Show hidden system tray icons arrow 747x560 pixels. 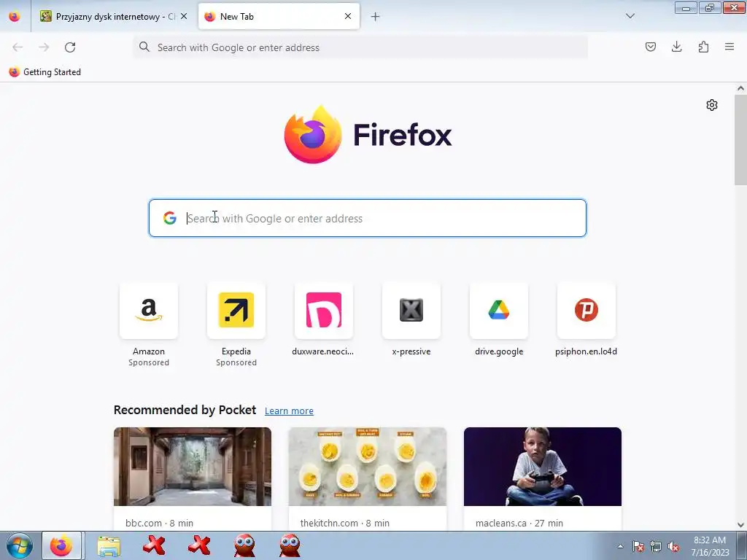pos(620,546)
